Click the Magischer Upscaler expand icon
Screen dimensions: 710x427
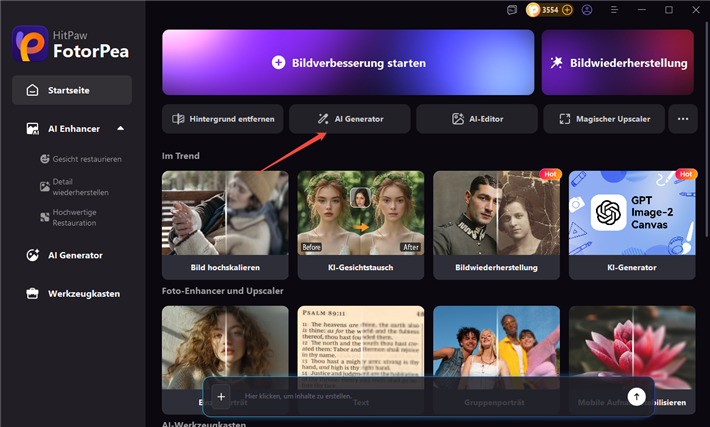click(x=565, y=119)
